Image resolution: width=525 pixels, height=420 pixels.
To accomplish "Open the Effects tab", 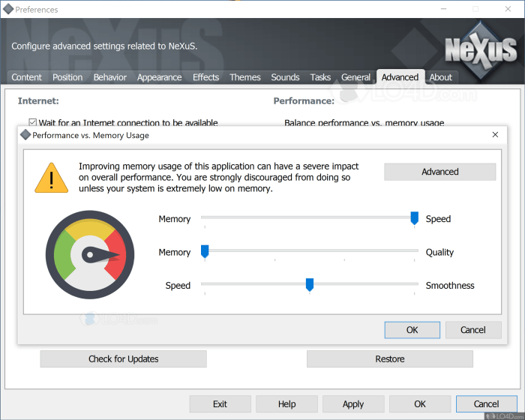I will tap(205, 77).
